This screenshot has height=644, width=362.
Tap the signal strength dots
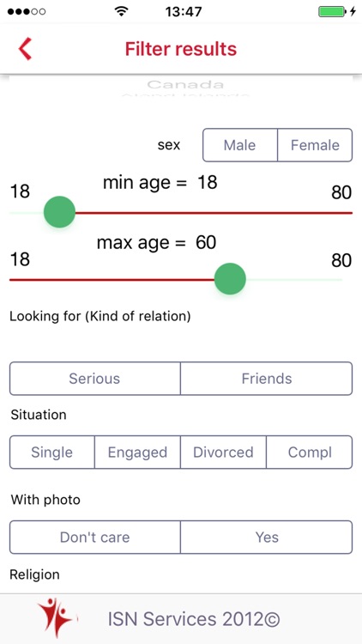point(27,11)
